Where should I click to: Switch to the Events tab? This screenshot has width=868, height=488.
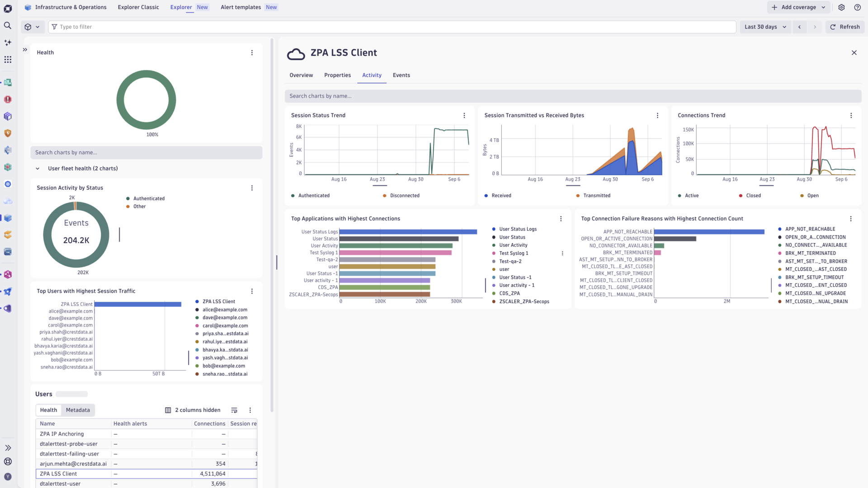tap(401, 75)
